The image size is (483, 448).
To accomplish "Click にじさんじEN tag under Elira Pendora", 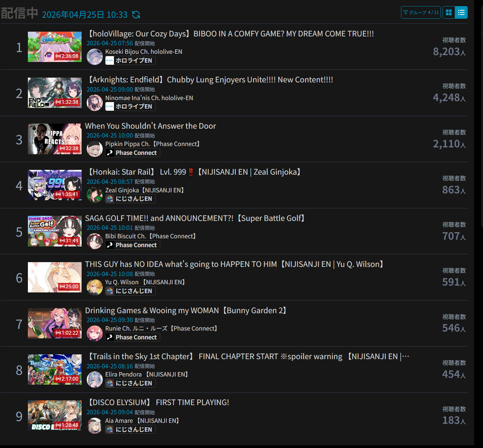I will pyautogui.click(x=130, y=383).
